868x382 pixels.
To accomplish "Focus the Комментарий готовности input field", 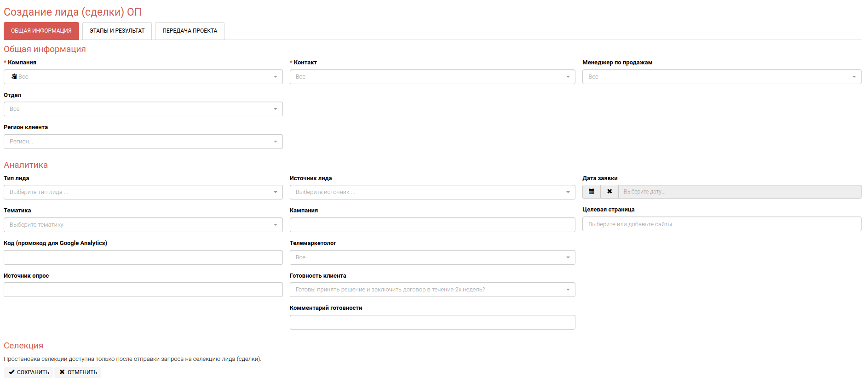I will tap(432, 322).
